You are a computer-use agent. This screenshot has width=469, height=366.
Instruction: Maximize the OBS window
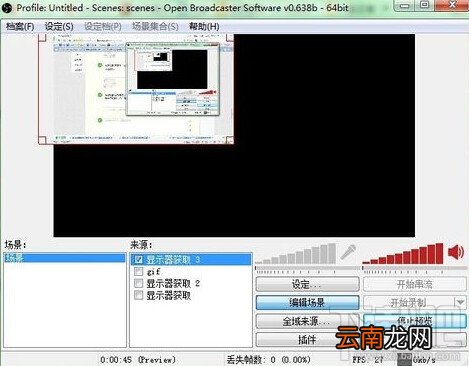click(x=424, y=6)
